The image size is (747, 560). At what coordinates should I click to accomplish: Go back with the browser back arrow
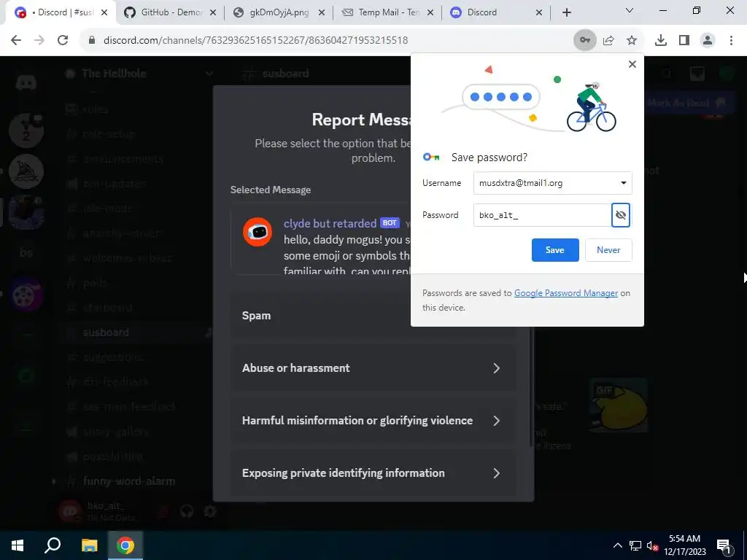point(16,41)
